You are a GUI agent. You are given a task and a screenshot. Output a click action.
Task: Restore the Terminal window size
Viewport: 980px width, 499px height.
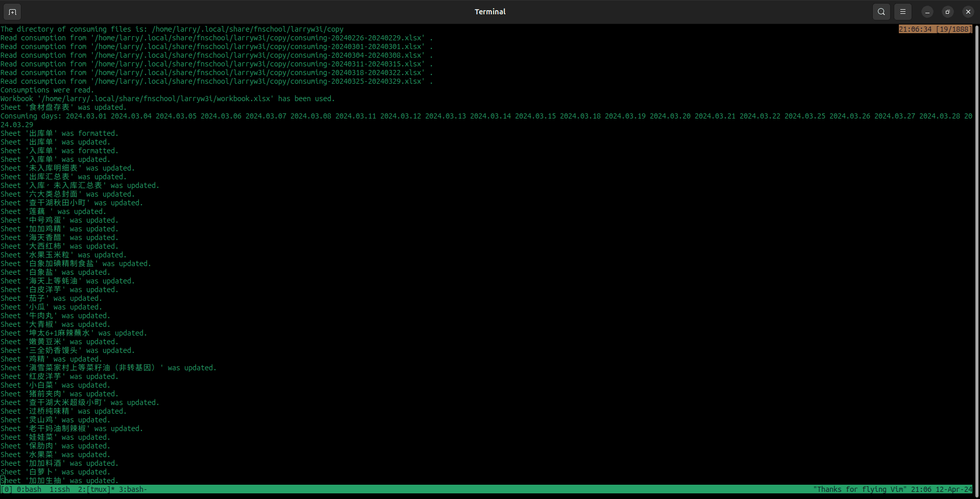pyautogui.click(x=947, y=11)
